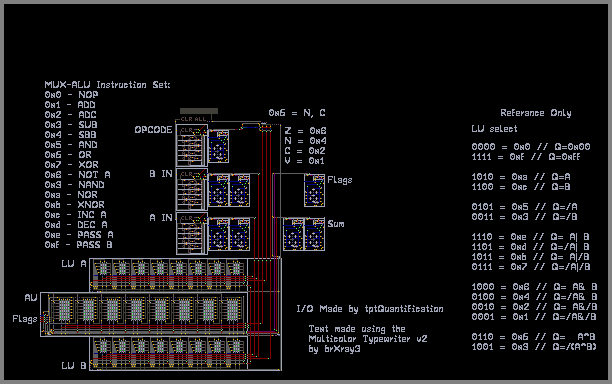Viewport: 612px width, 384px height.
Task: Click the CLR ALL button
Action: tap(193, 119)
